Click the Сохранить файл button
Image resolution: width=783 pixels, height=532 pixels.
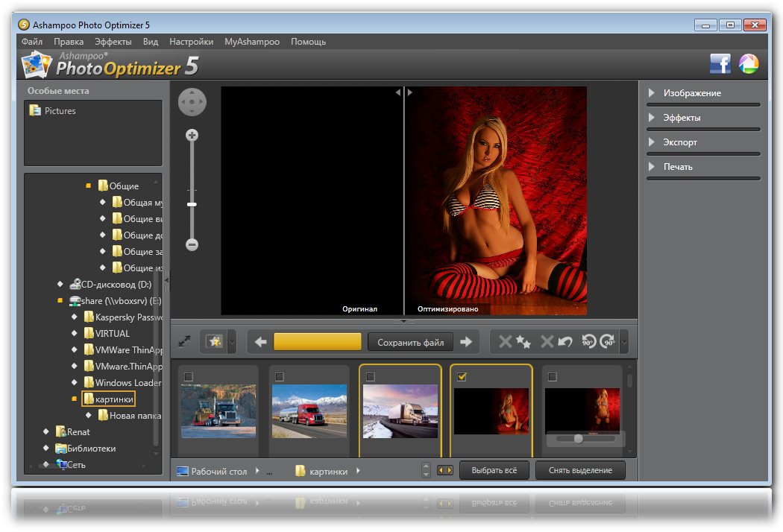pos(410,342)
